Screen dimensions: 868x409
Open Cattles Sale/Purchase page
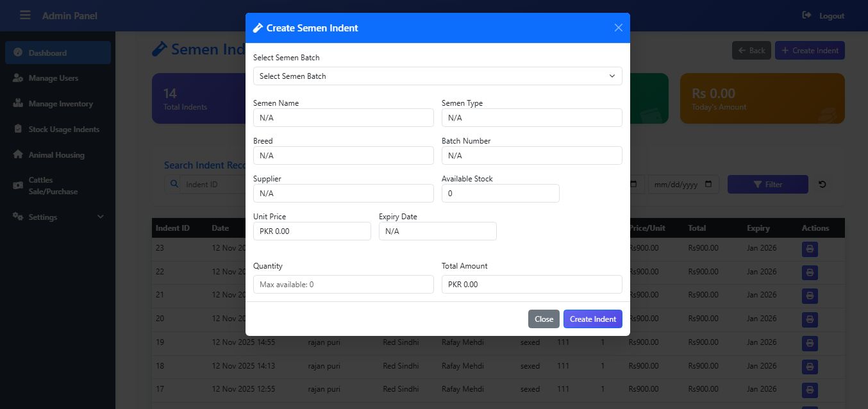pos(53,186)
